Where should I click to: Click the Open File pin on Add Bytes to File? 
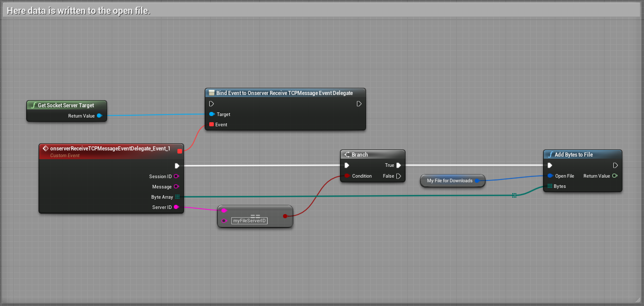550,176
